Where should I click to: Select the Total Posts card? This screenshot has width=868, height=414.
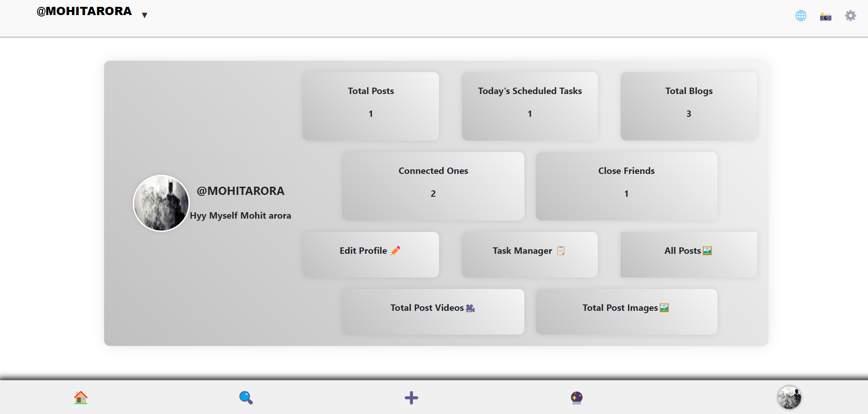tap(370, 106)
